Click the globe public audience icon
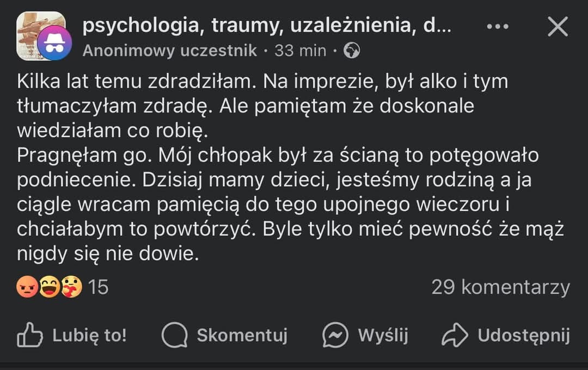Image resolution: width=588 pixels, height=370 pixels. pyautogui.click(x=352, y=51)
